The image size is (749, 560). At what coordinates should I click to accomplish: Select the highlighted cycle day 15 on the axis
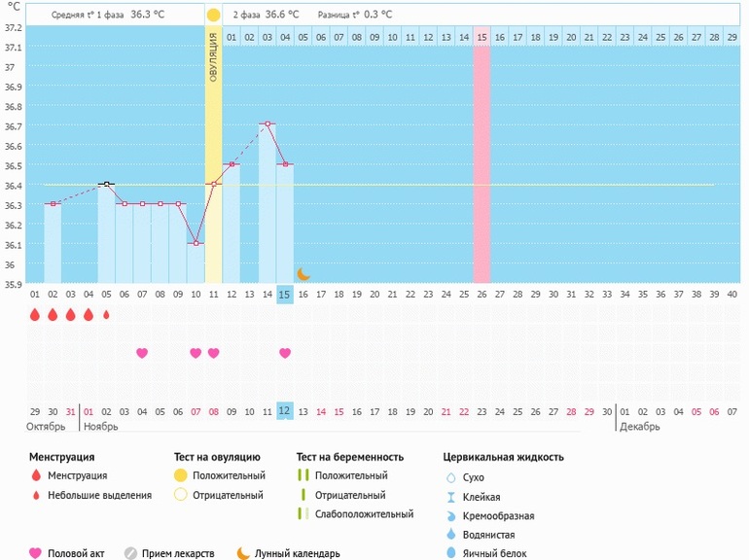coord(284,295)
